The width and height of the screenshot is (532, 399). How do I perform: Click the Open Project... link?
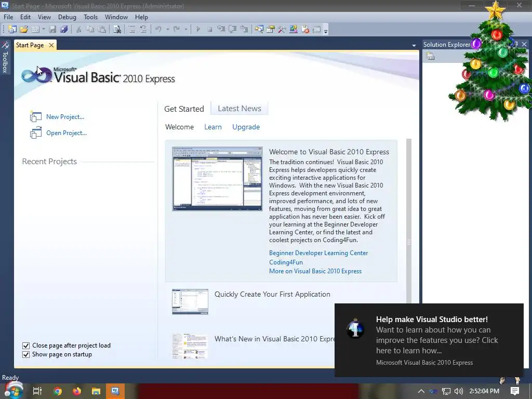(x=66, y=133)
